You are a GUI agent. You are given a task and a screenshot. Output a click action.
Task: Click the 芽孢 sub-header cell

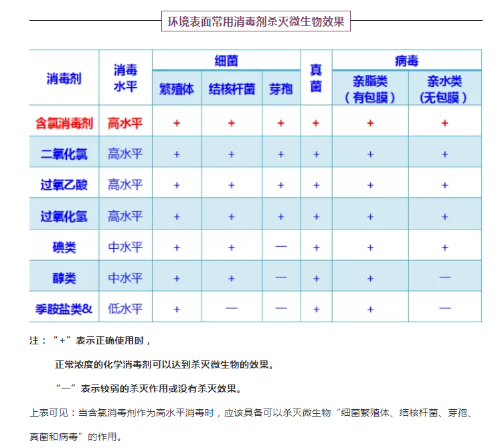(x=280, y=89)
